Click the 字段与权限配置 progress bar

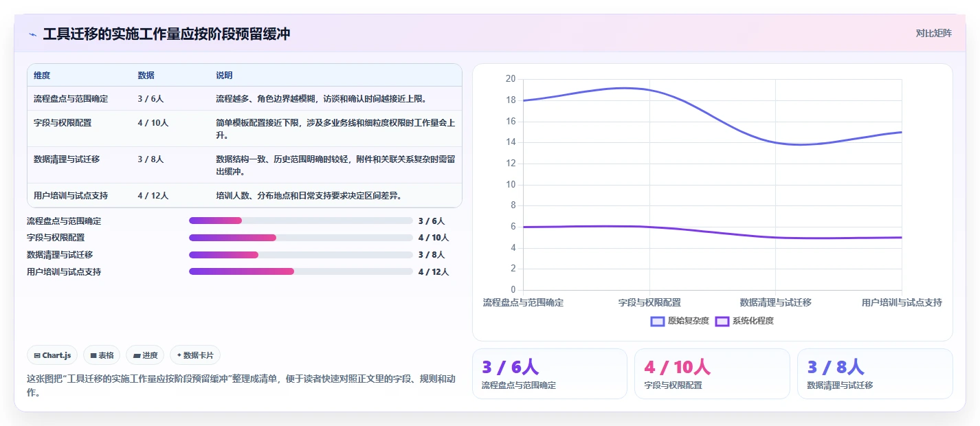[301, 238]
